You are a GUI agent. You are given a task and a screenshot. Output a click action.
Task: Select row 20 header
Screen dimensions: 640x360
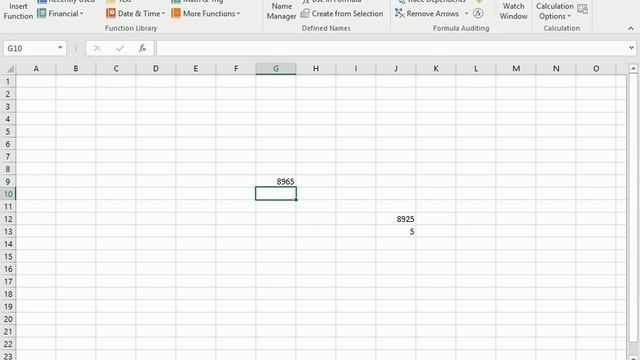pyautogui.click(x=8, y=319)
